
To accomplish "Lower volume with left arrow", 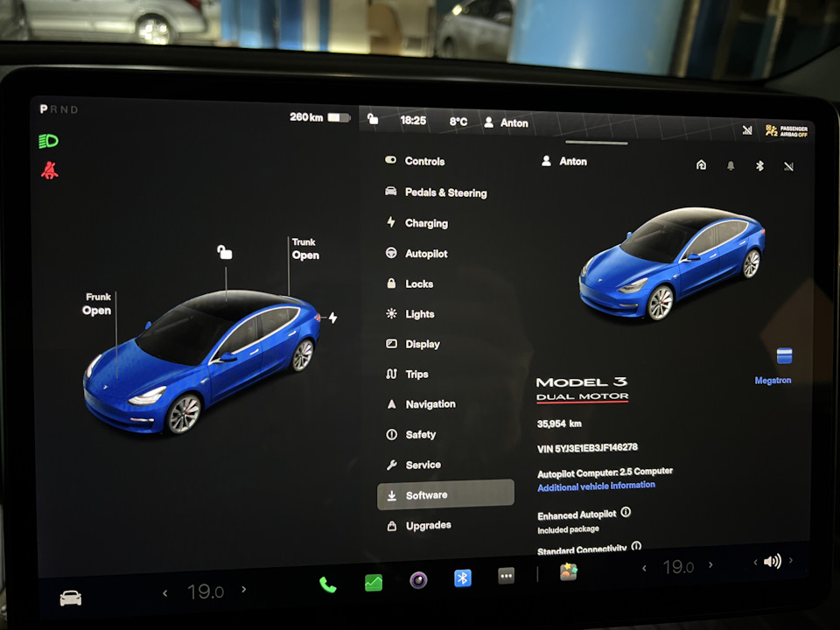I will tap(755, 563).
